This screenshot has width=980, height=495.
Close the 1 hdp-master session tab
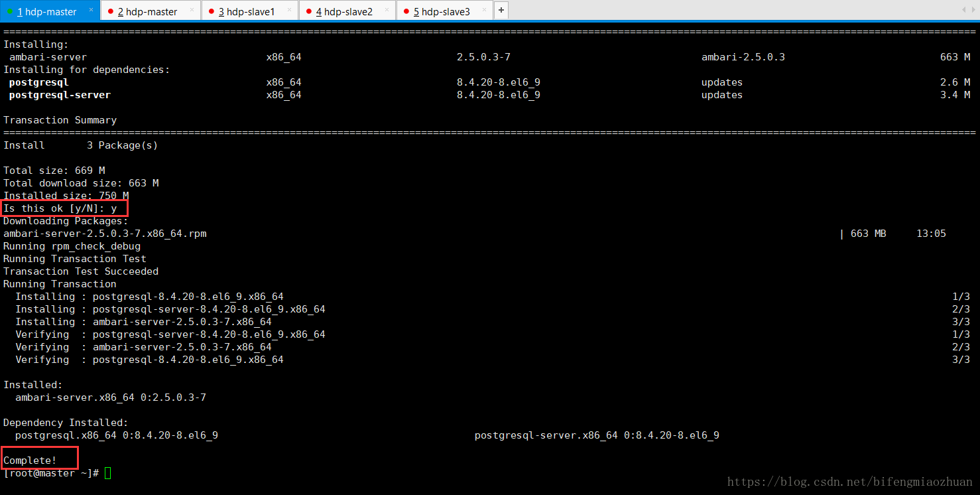pyautogui.click(x=92, y=10)
